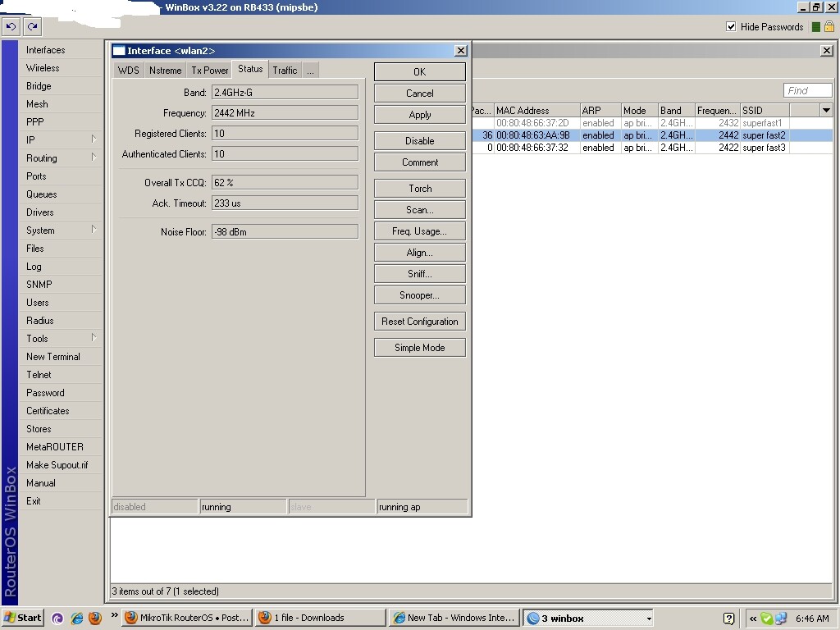The image size is (840, 630).
Task: Expand the IP submenu
Action: [x=94, y=139]
